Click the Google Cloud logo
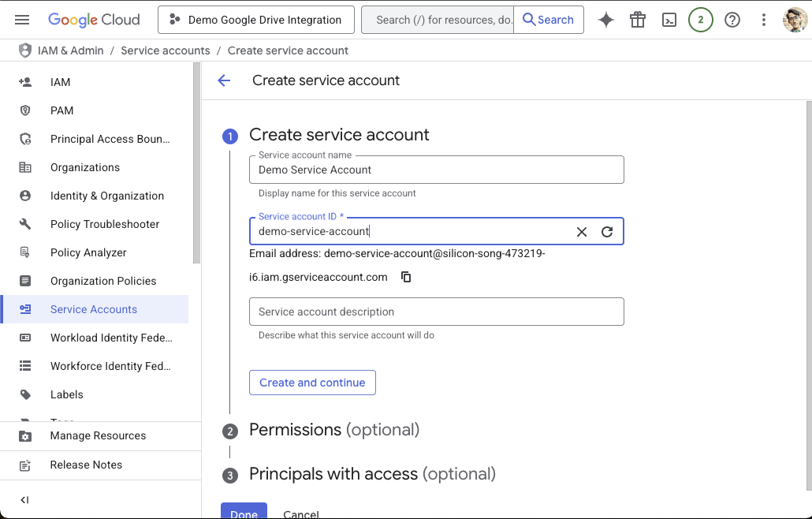This screenshot has height=519, width=812. [x=94, y=20]
